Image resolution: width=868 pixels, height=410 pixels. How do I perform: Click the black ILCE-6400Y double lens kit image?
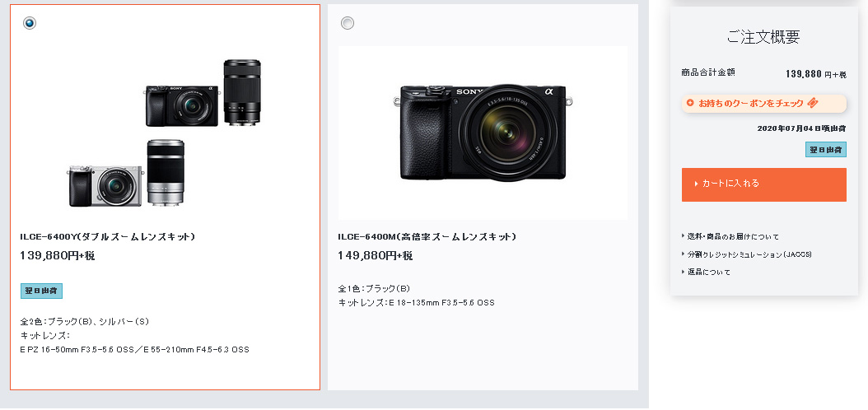pos(203,92)
